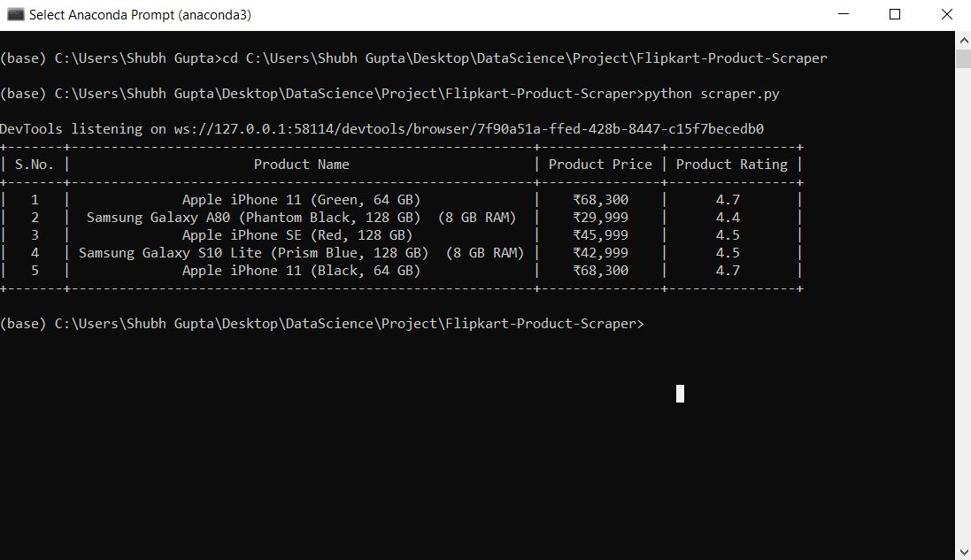The height and width of the screenshot is (560, 971).
Task: Click the ₹45,999 price value
Action: click(x=600, y=234)
